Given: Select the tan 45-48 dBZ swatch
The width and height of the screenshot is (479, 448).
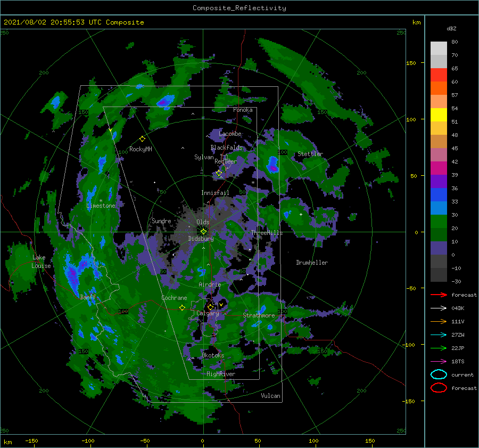Looking at the screenshot, I should tap(439, 142).
